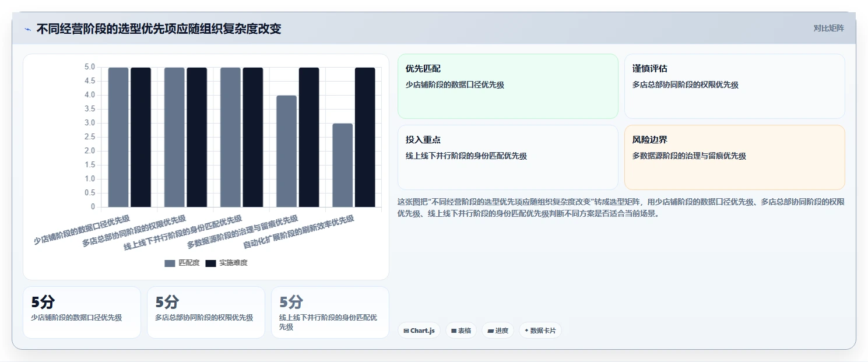Click the 匹配度 bar for 少店铺阶段的数据口径优先级
The height and width of the screenshot is (362, 868).
[118, 137]
